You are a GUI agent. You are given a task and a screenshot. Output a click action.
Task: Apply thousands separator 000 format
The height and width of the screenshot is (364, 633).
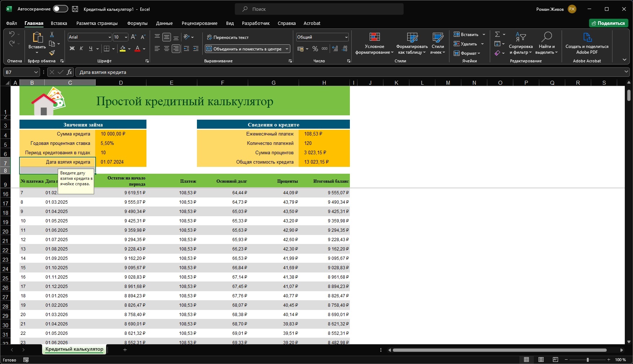[x=325, y=49]
